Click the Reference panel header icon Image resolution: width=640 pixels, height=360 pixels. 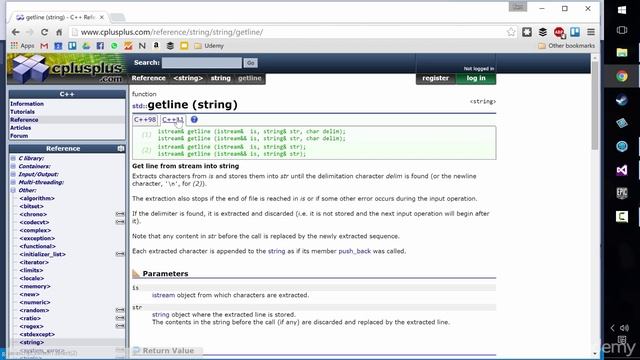click(120, 149)
